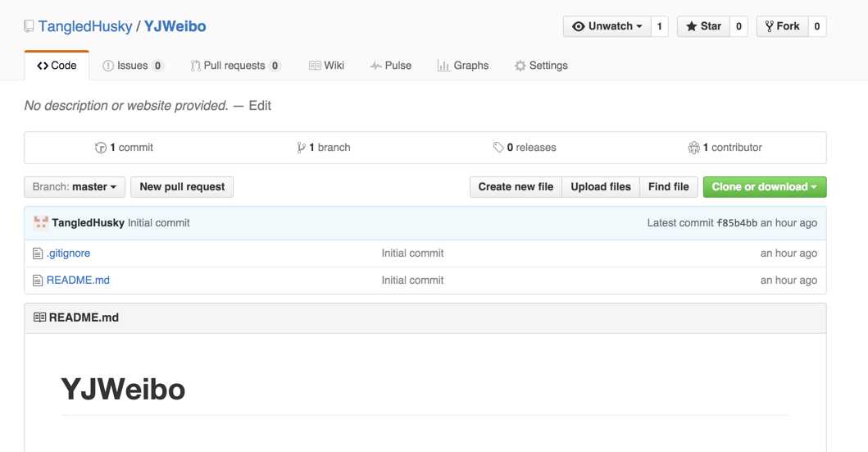Click the Issues exclamation icon
The image size is (868, 452).
[x=108, y=66]
